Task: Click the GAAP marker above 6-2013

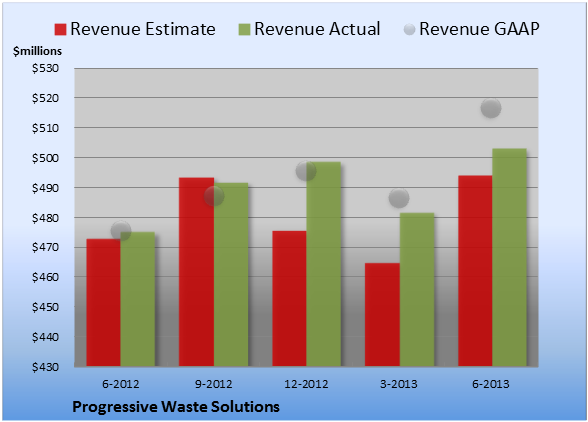Action: coord(491,108)
